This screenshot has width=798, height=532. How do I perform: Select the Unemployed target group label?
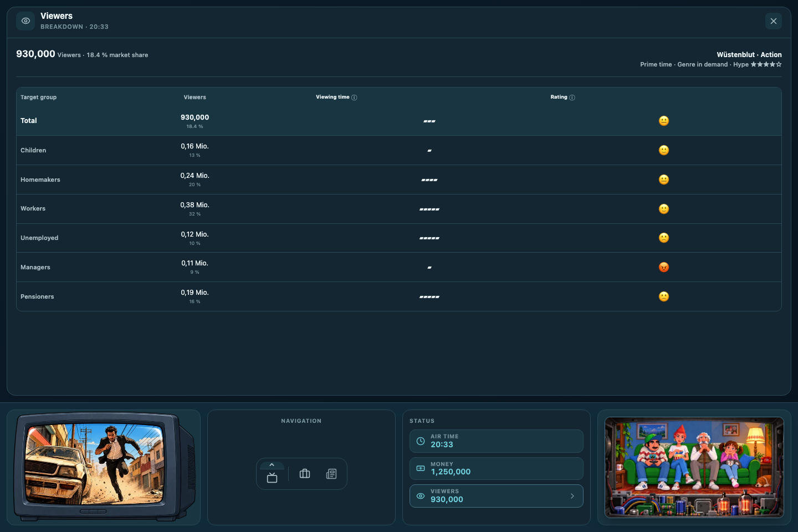point(39,238)
